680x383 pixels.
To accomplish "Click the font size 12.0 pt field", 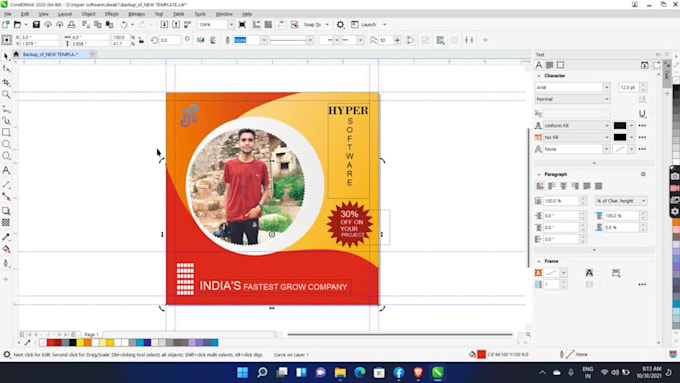I will click(629, 87).
